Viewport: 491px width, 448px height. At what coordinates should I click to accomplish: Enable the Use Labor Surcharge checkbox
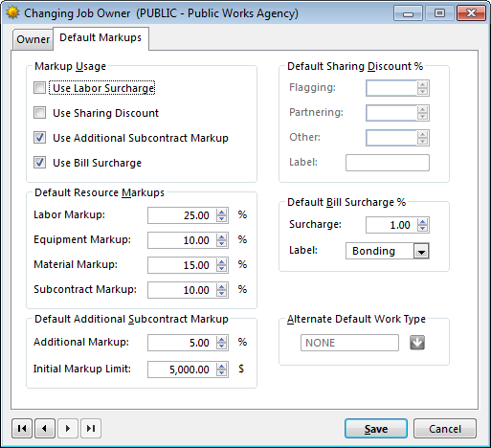(39, 88)
